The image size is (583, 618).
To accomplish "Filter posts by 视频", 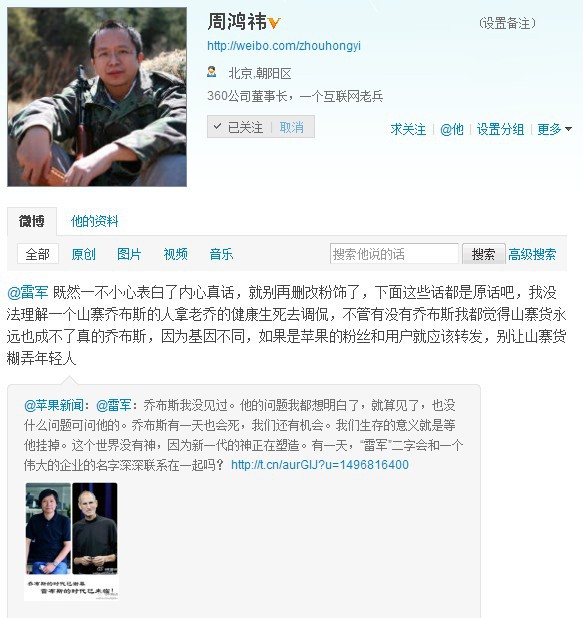I will point(175,254).
